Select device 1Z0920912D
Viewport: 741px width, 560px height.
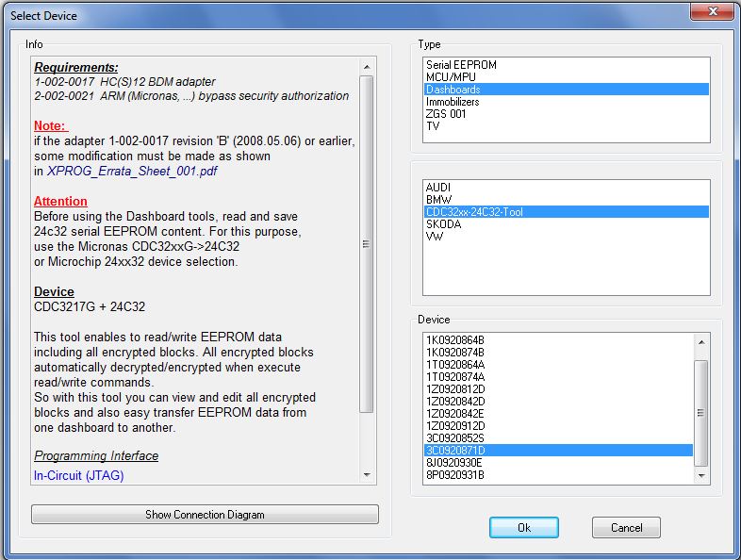[x=559, y=426]
